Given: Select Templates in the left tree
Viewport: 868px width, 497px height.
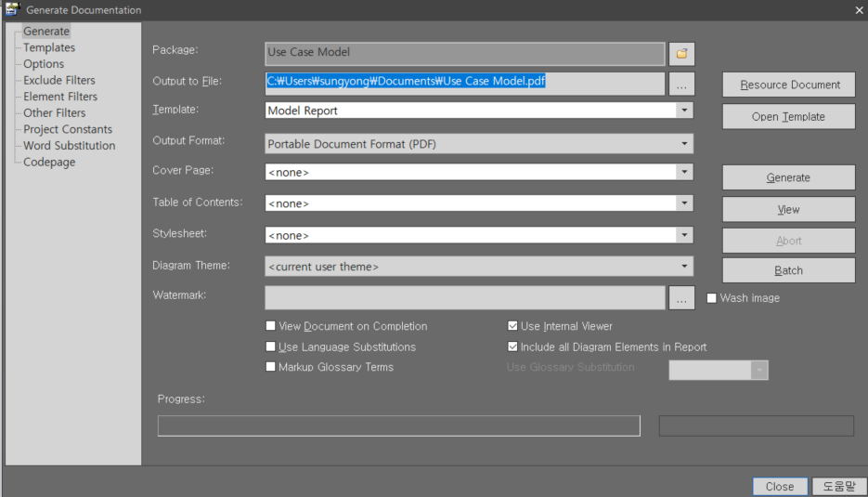Looking at the screenshot, I should coord(48,47).
